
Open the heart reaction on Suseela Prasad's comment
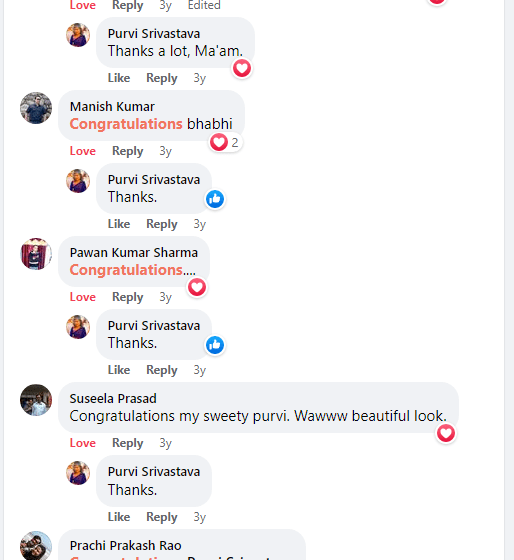coord(446,433)
